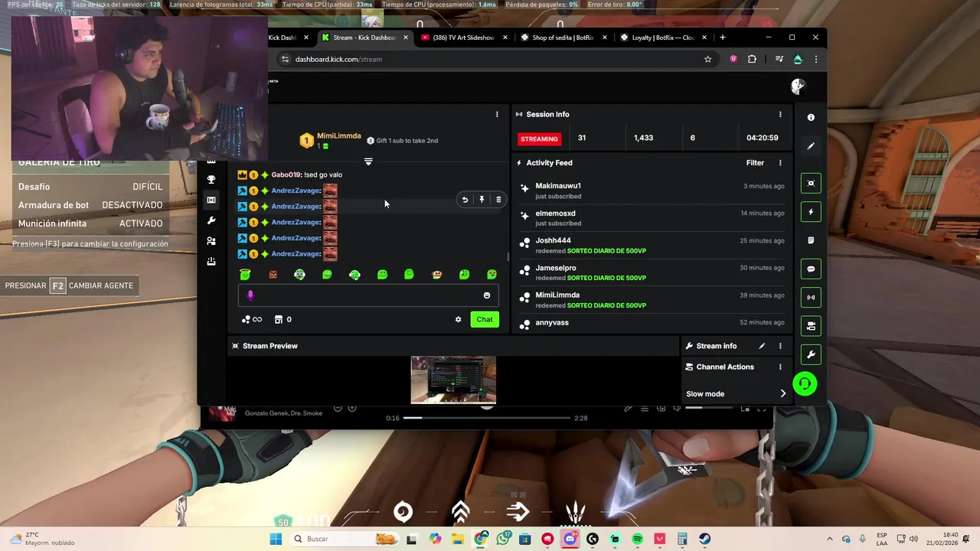Toggle the Activity Feed lightning panel icon
This screenshot has height=551, width=980.
[x=811, y=212]
